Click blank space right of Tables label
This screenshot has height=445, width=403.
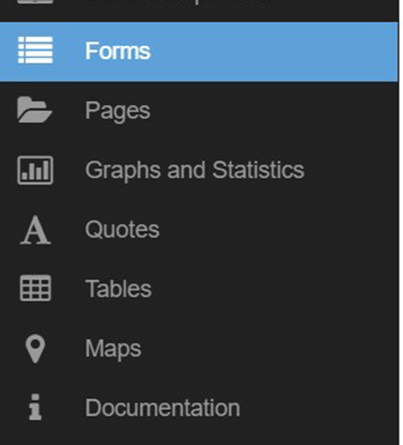click(x=275, y=289)
